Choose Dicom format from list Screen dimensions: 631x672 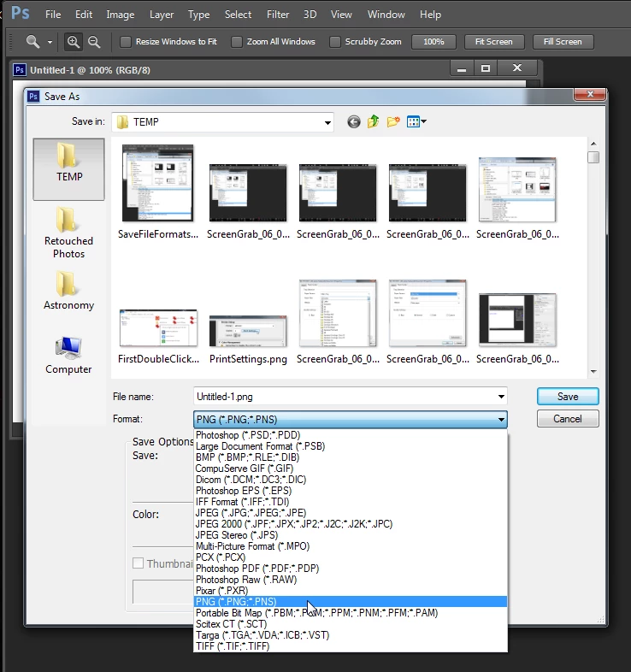pos(351,480)
